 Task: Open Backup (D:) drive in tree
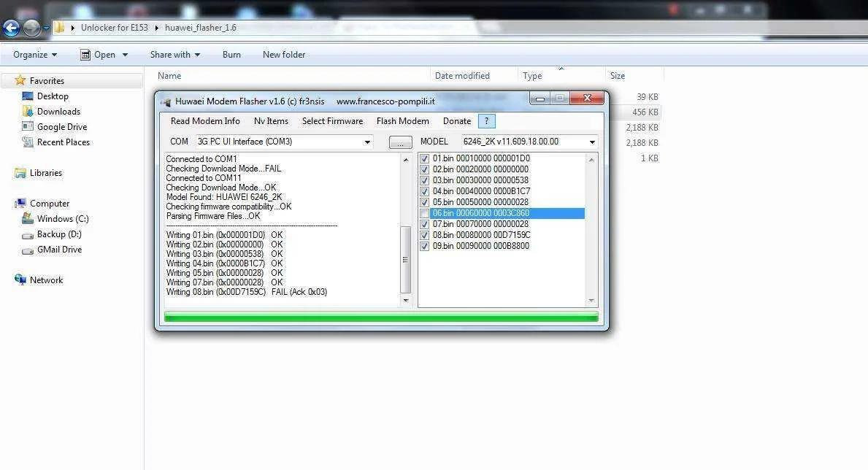coord(58,234)
